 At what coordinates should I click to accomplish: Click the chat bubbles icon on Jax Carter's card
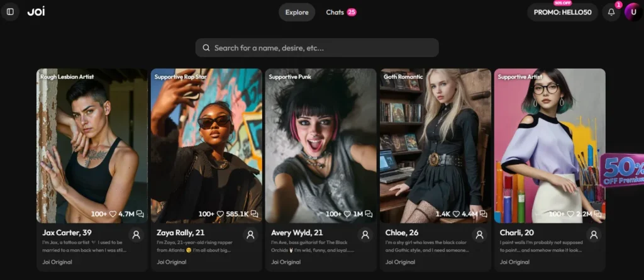[140, 214]
